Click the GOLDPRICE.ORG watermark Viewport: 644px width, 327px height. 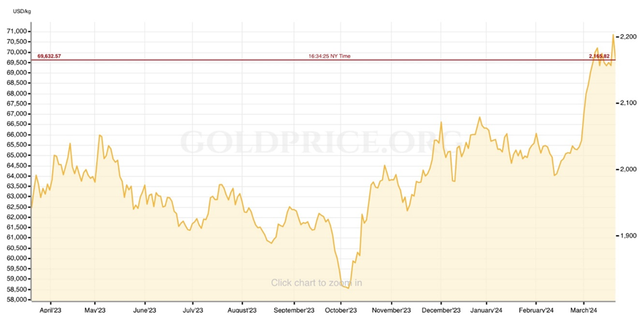click(321, 140)
